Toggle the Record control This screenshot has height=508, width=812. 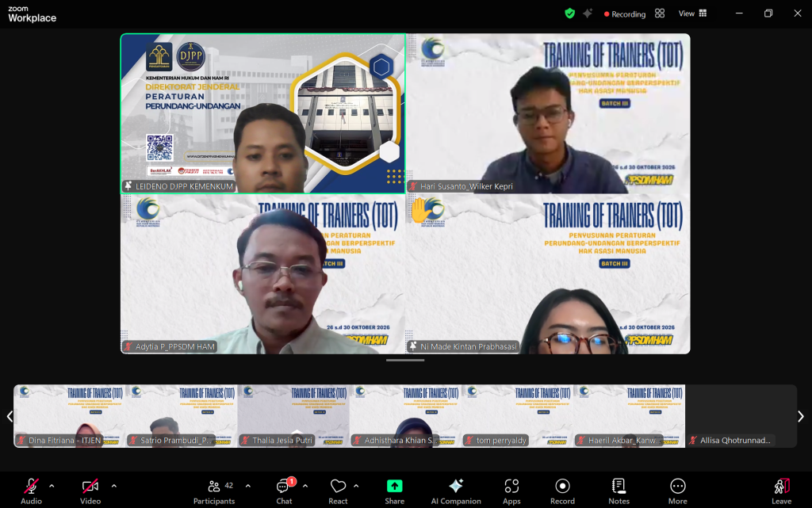click(562, 491)
